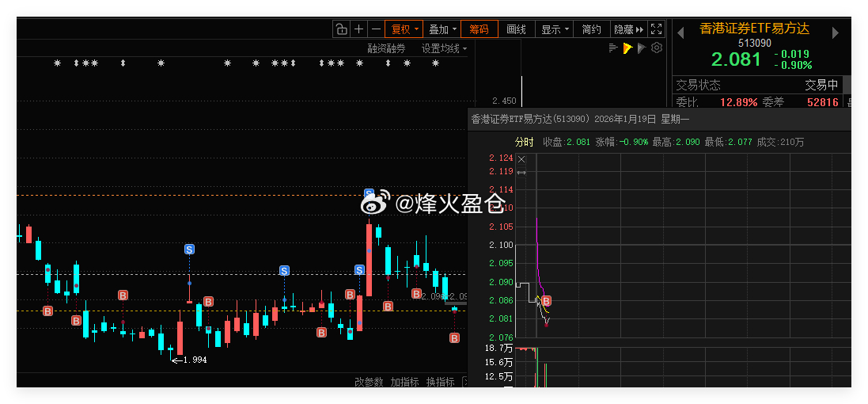Close the intraday popup with X icon
868x404 pixels.
click(521, 159)
